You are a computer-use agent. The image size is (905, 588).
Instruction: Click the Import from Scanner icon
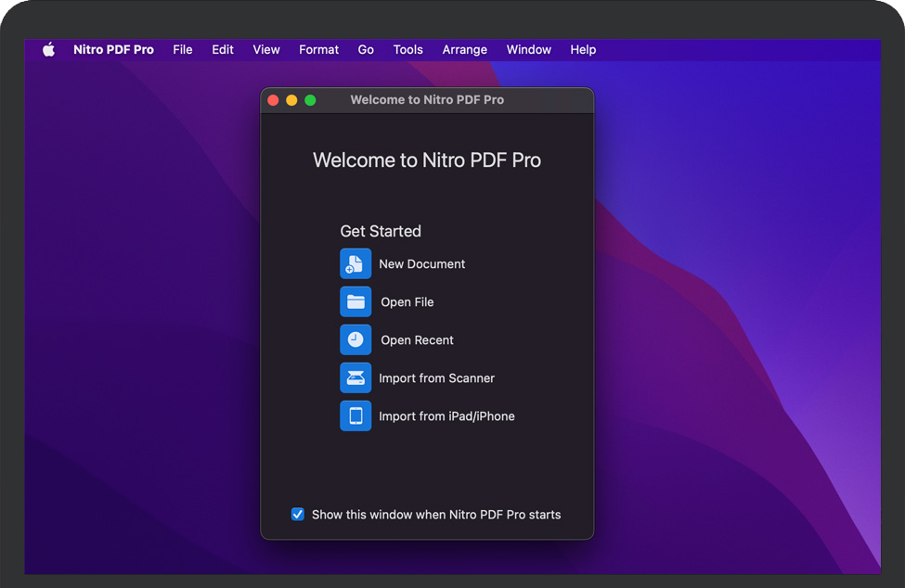coord(356,378)
